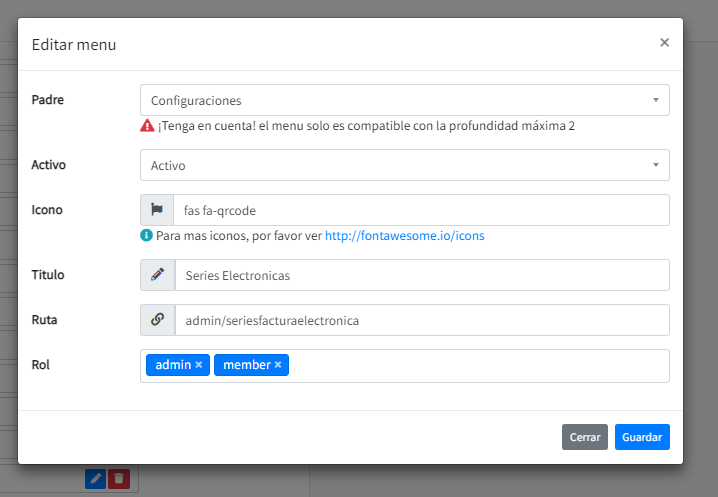This screenshot has width=718, height=497.
Task: Open the fontawesome.io/icons link
Action: point(404,236)
